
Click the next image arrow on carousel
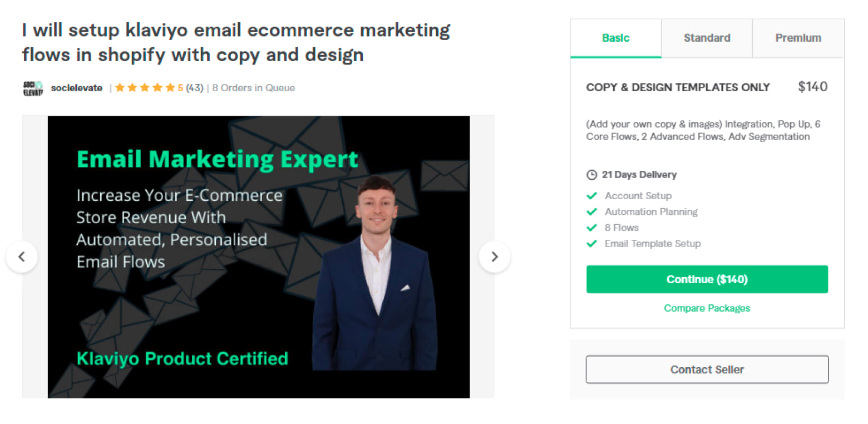tap(494, 257)
